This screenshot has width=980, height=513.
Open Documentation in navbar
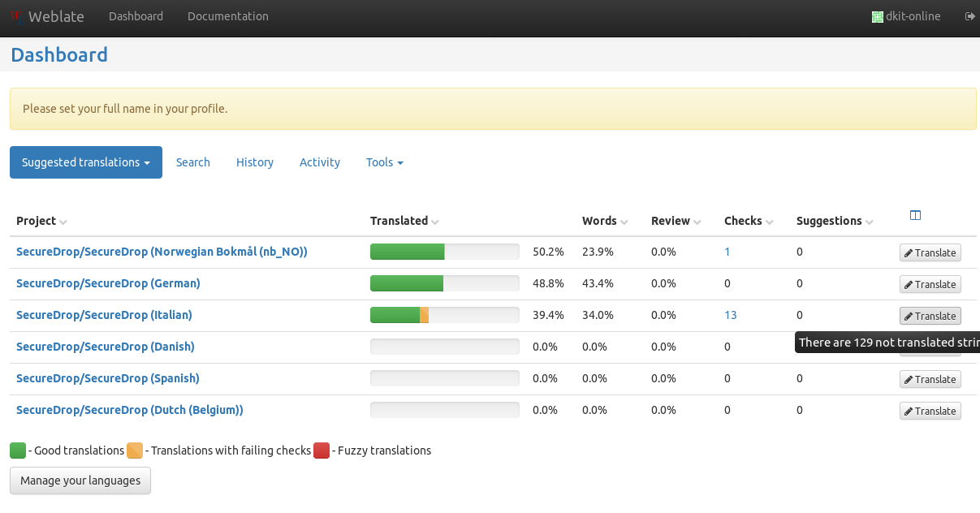[228, 16]
